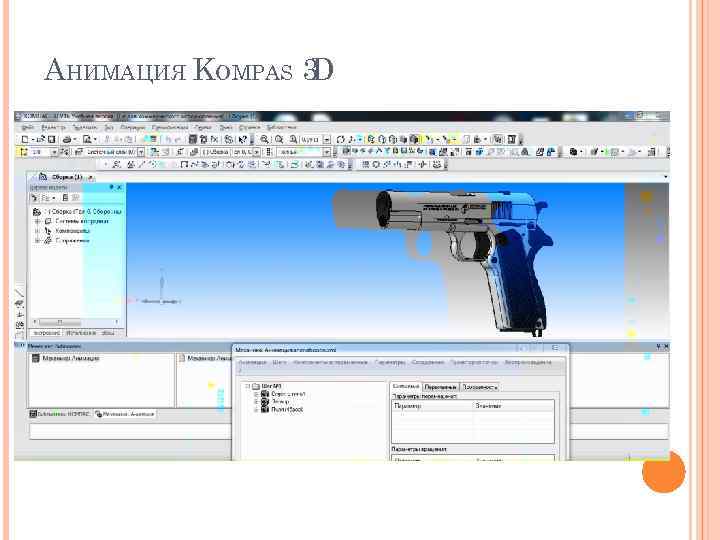Click the Значение column header

coord(513,406)
